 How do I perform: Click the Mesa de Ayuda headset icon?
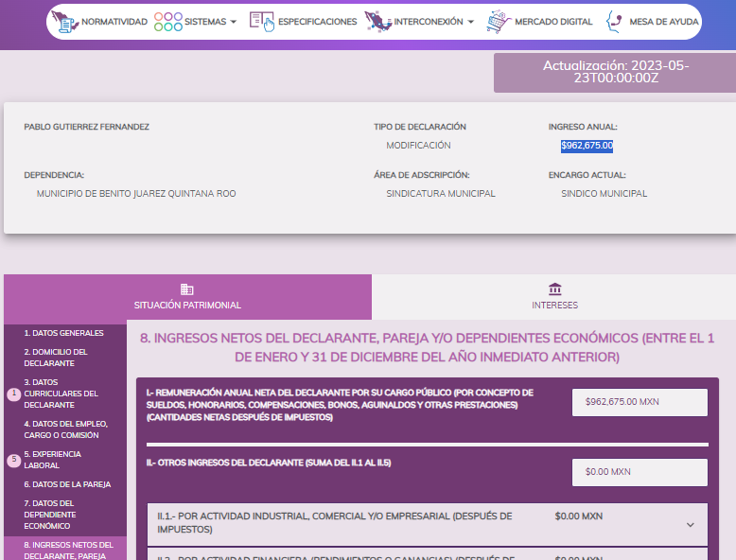click(x=615, y=22)
